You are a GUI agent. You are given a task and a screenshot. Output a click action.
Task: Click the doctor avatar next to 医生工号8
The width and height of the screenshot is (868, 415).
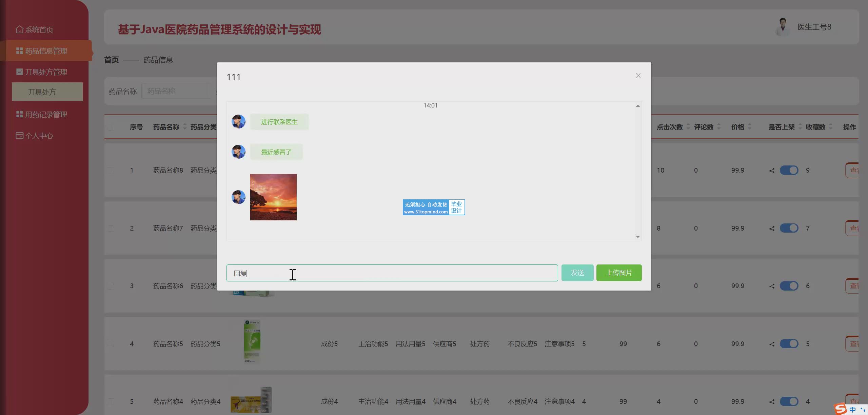782,27
